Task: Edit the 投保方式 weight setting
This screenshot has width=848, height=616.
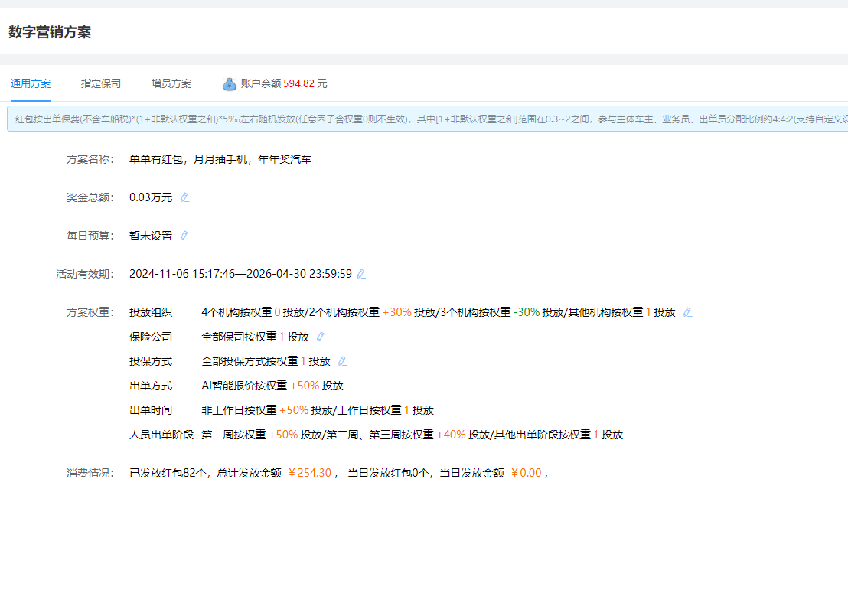Action: click(x=342, y=361)
